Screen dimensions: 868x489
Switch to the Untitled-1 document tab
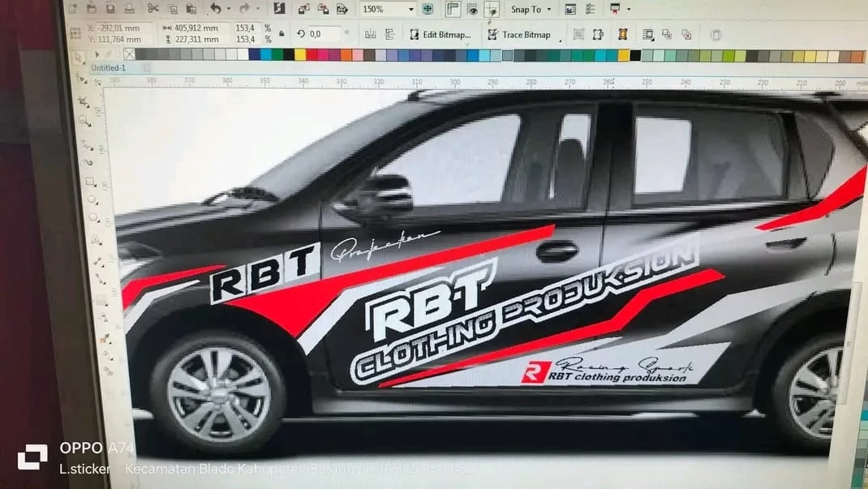pyautogui.click(x=108, y=68)
